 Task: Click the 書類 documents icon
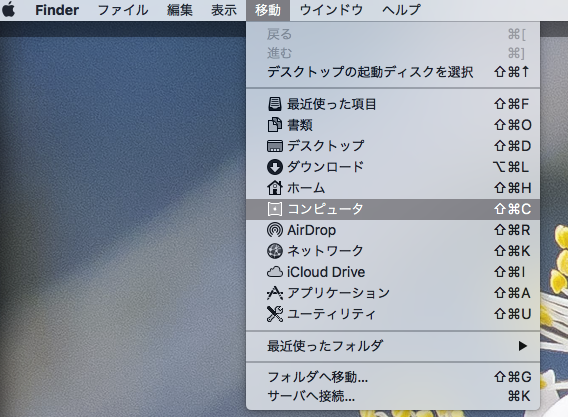pos(275,125)
